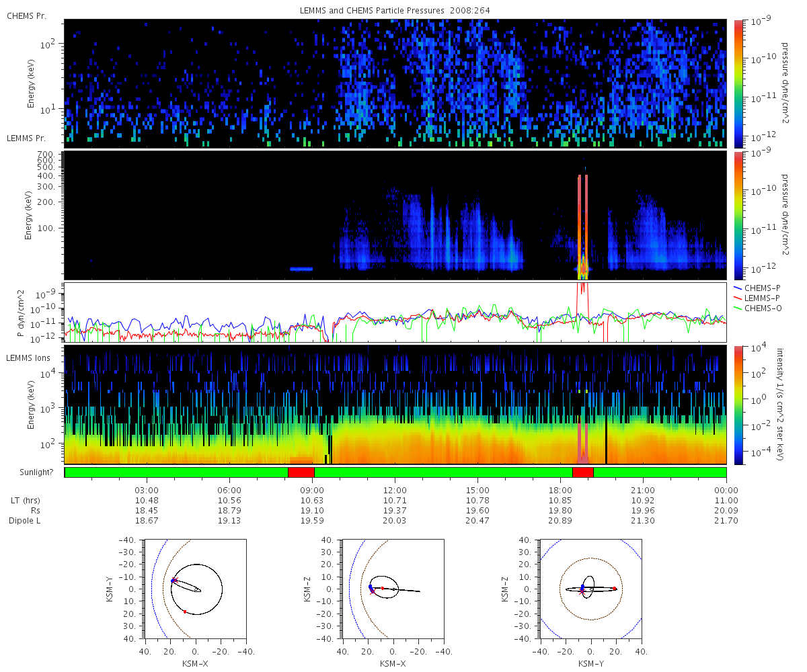
Task: Click the LT value 10.48
Action: click(147, 501)
